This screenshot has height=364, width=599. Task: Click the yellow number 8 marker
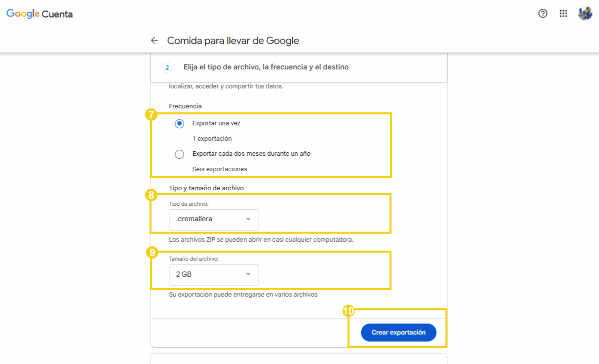tap(150, 195)
